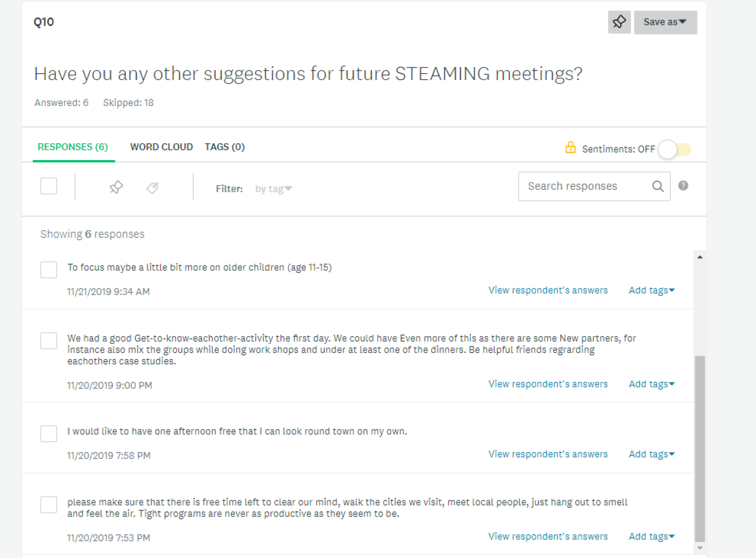Open the Save as dropdown
This screenshot has width=756, height=558.
pyautogui.click(x=665, y=22)
